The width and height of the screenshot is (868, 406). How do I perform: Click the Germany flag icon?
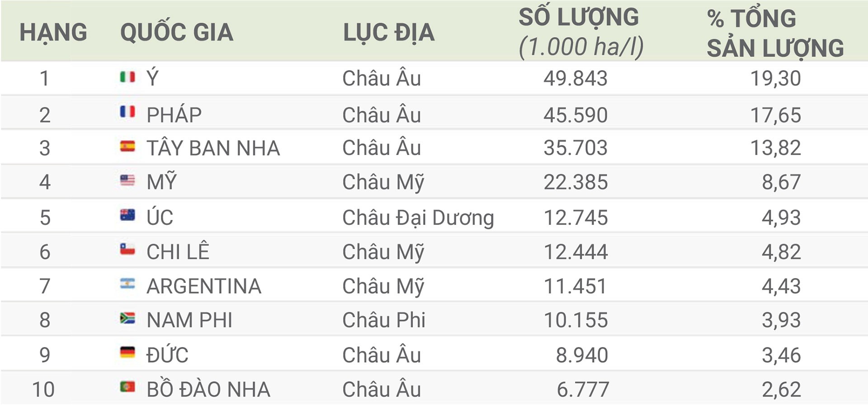coord(127,352)
